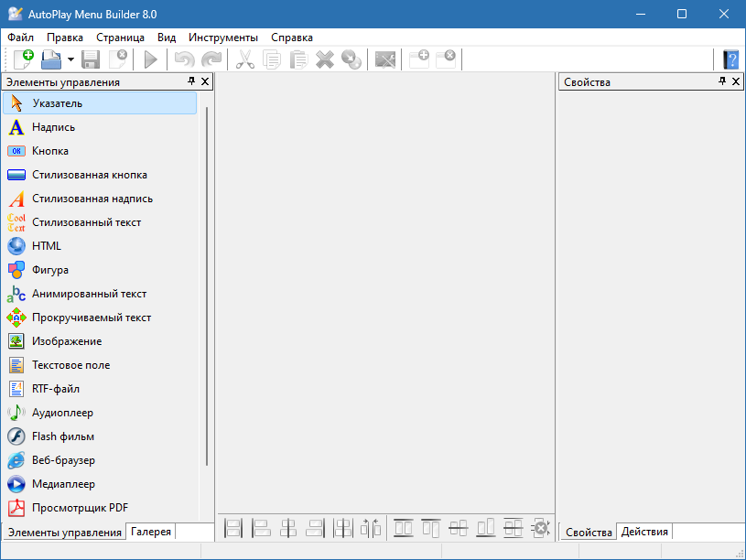Click the Remove page toolbar icon
This screenshot has width=746, height=560.
tap(446, 59)
